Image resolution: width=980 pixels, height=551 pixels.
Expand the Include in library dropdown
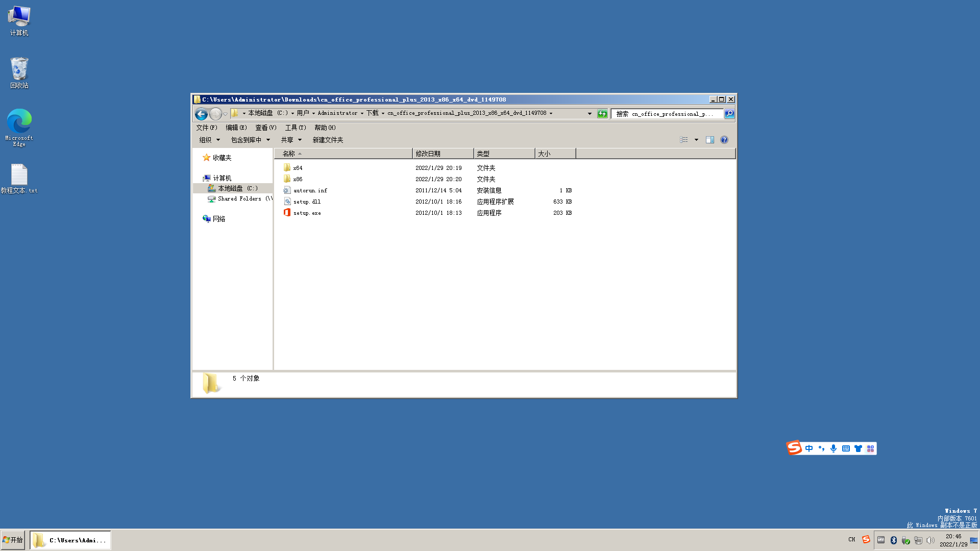pyautogui.click(x=251, y=140)
